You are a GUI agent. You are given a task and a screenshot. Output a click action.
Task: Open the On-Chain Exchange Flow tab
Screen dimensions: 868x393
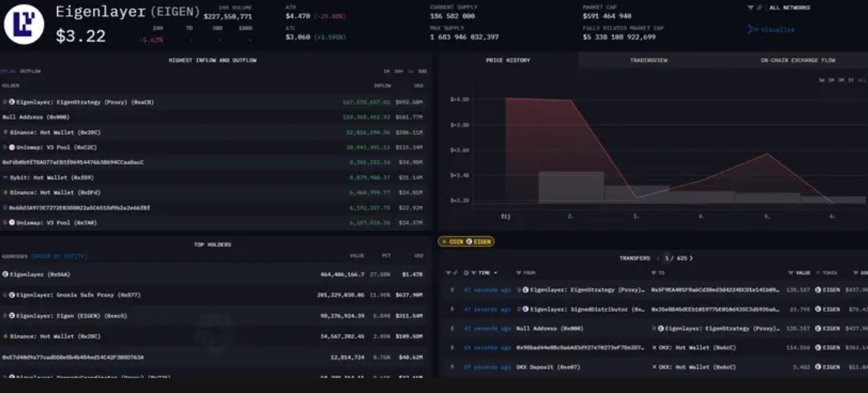point(797,60)
